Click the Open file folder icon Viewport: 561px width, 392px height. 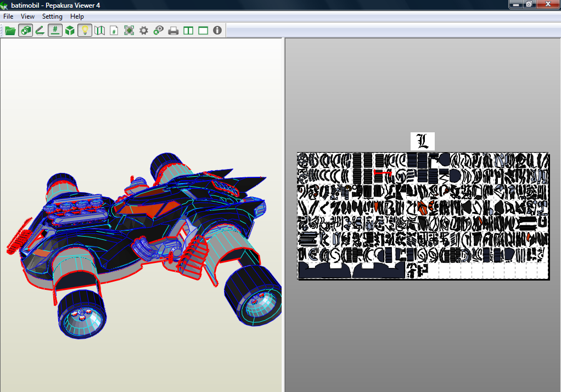click(10, 30)
